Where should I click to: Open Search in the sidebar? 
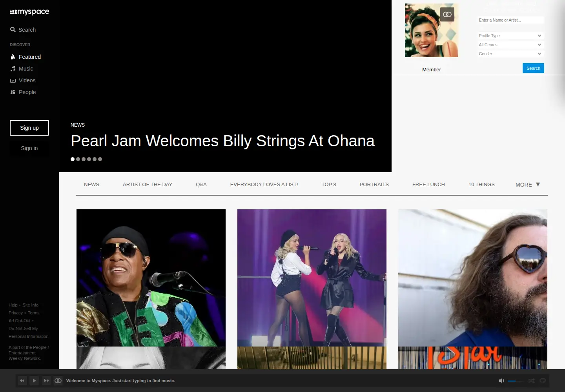coord(23,30)
